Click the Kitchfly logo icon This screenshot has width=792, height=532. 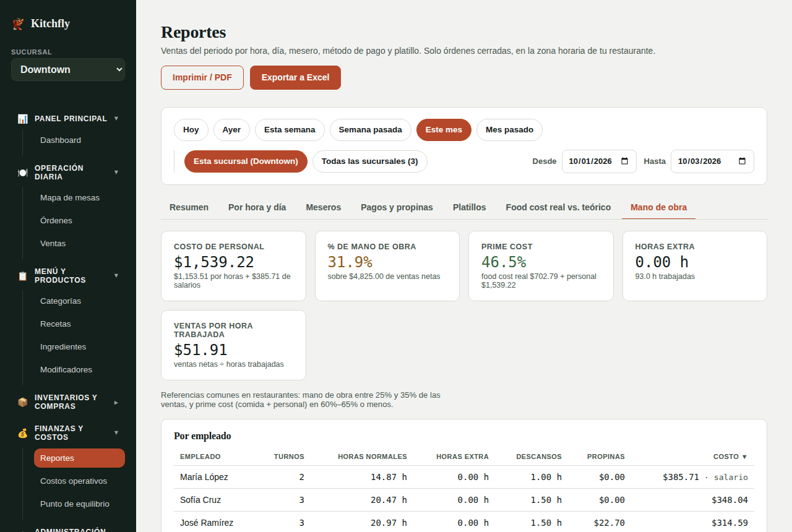point(19,24)
